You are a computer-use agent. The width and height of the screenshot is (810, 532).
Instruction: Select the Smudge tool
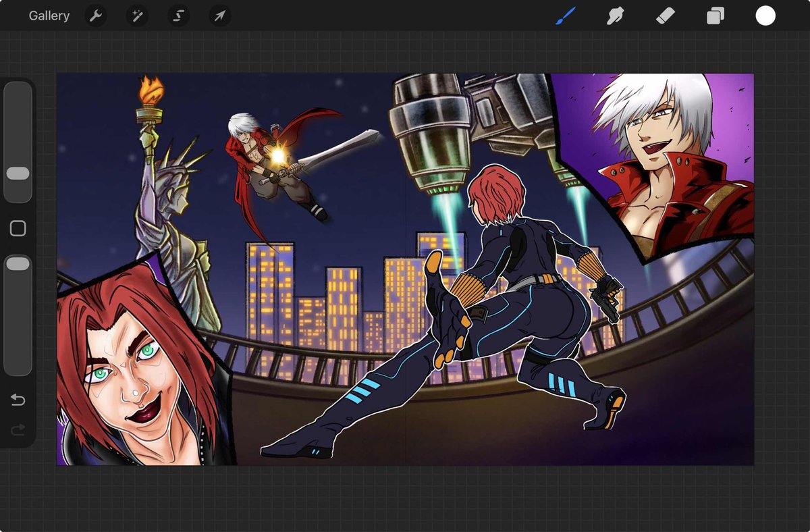point(615,16)
